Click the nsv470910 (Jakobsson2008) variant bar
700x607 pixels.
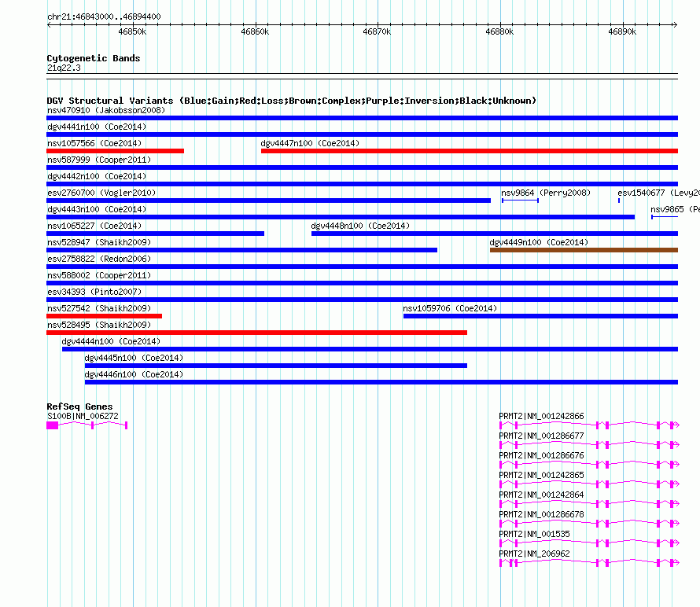tap(362, 118)
